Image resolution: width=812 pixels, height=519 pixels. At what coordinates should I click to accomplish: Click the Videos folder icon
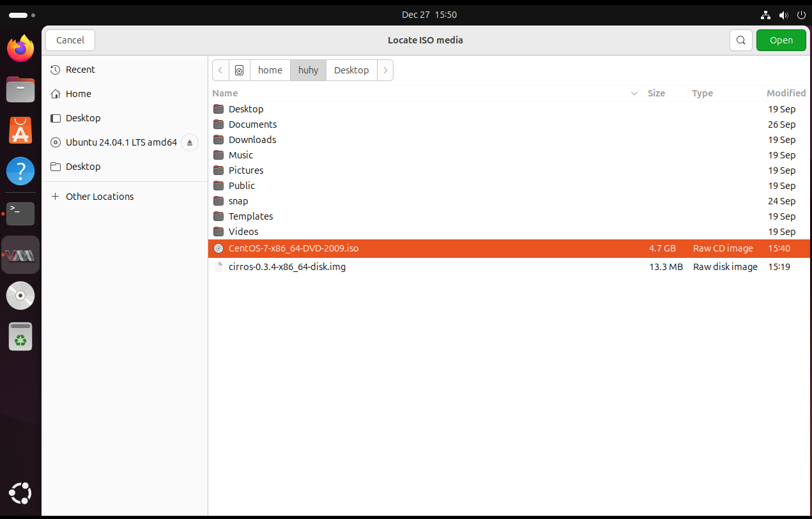[218, 232]
